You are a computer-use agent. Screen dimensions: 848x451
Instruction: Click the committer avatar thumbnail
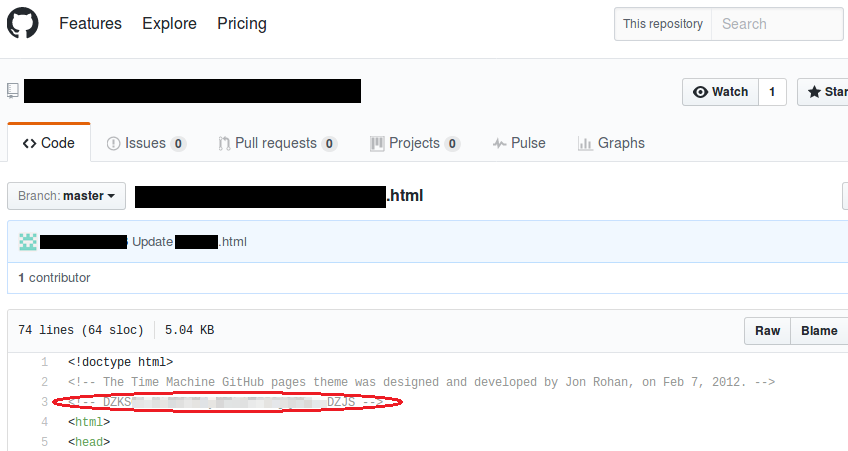[x=28, y=241]
